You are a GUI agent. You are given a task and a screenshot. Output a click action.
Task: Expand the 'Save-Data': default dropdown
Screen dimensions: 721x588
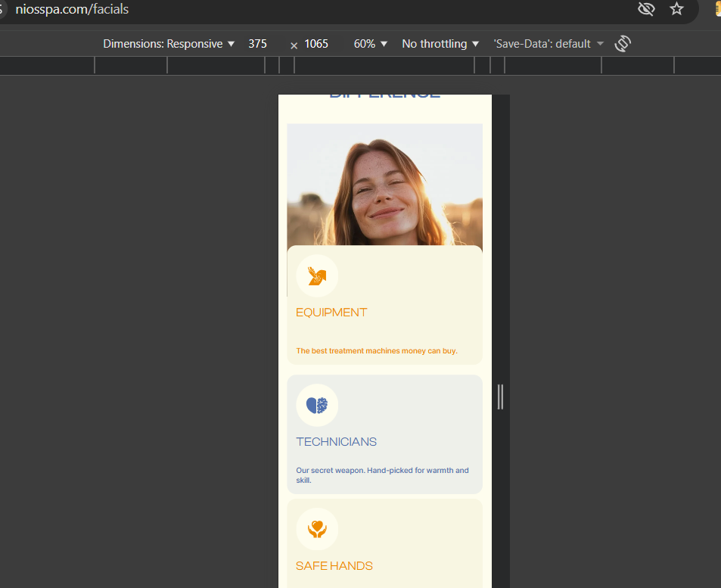point(549,44)
